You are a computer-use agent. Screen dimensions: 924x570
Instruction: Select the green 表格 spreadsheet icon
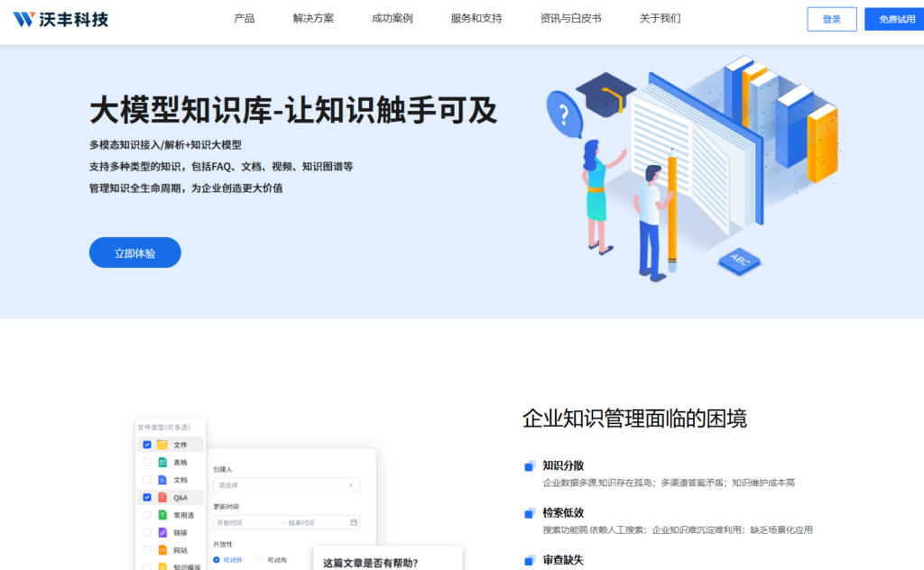tap(162, 463)
